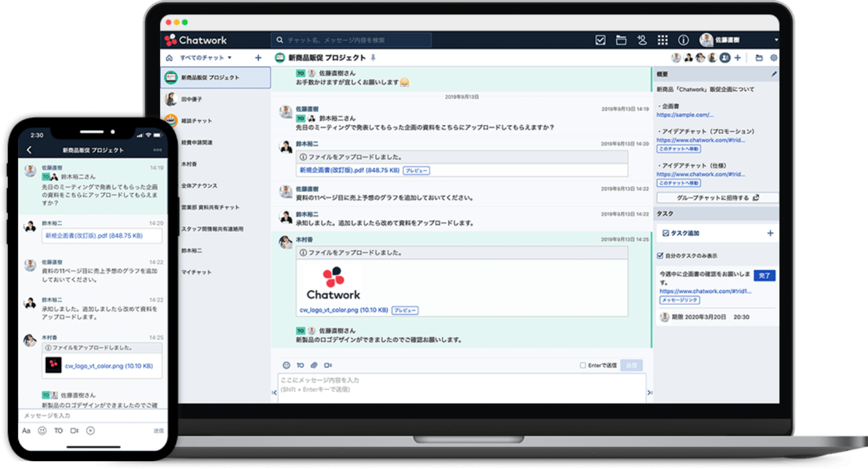Open '全体アナウンス' chat from sidebar
868x469 pixels.
coord(199,186)
